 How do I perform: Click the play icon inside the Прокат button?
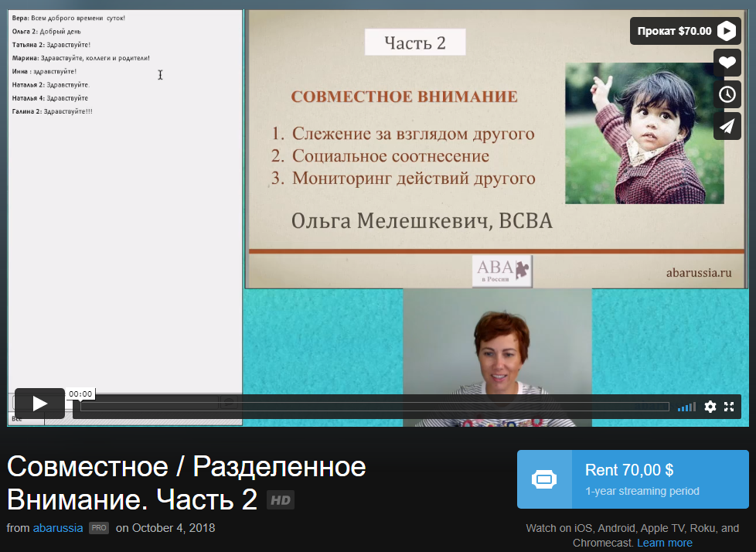tap(725, 31)
